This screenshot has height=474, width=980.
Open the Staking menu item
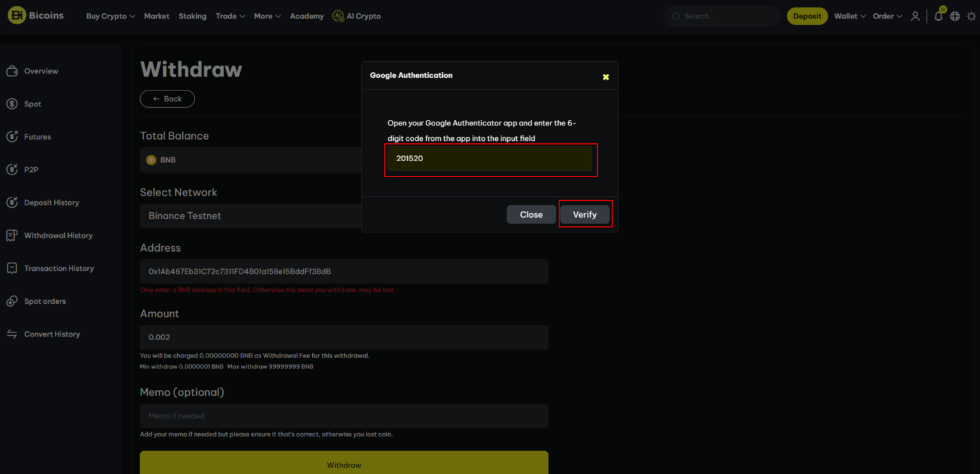pyautogui.click(x=192, y=16)
